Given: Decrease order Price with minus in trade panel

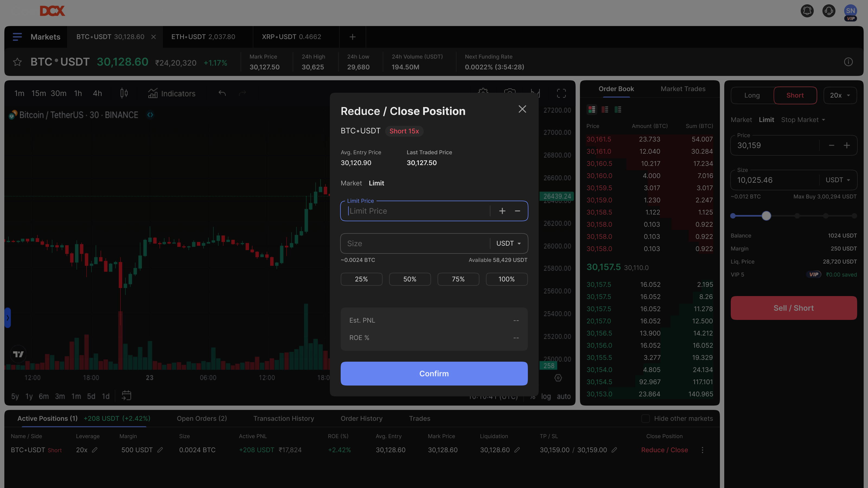Looking at the screenshot, I should [x=832, y=146].
